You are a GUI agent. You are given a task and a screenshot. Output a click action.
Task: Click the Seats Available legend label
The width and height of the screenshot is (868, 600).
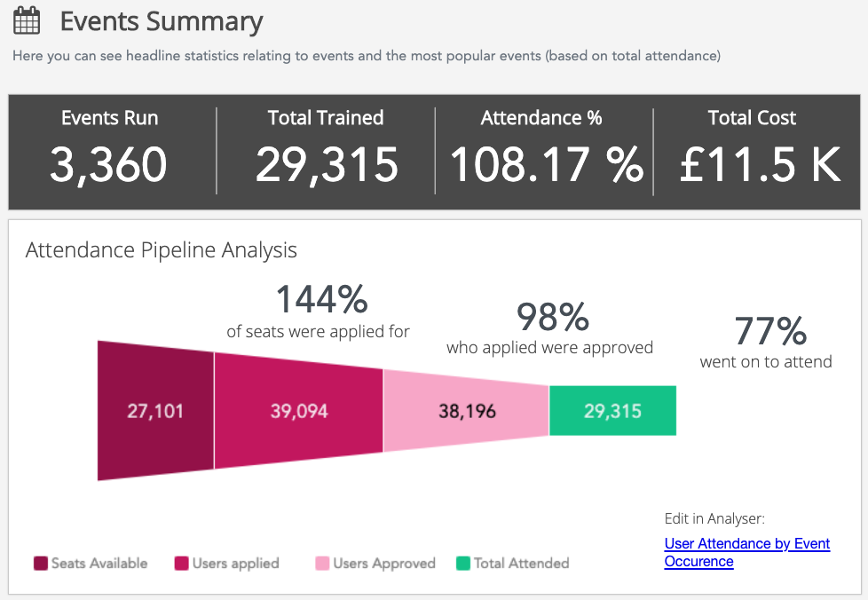coord(99,563)
